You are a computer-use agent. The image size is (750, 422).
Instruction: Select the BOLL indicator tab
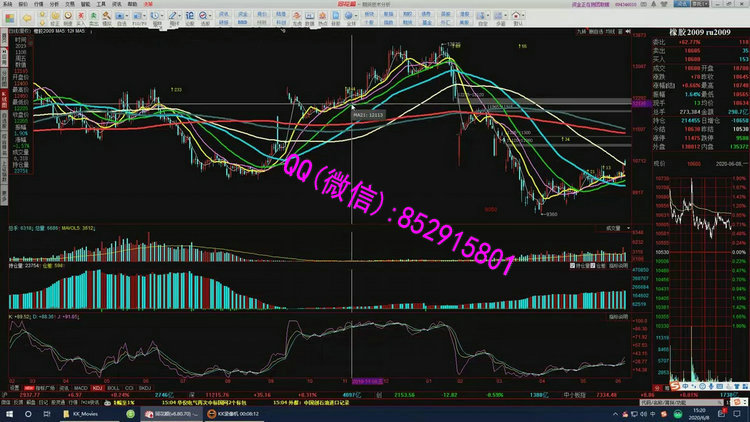(112, 387)
